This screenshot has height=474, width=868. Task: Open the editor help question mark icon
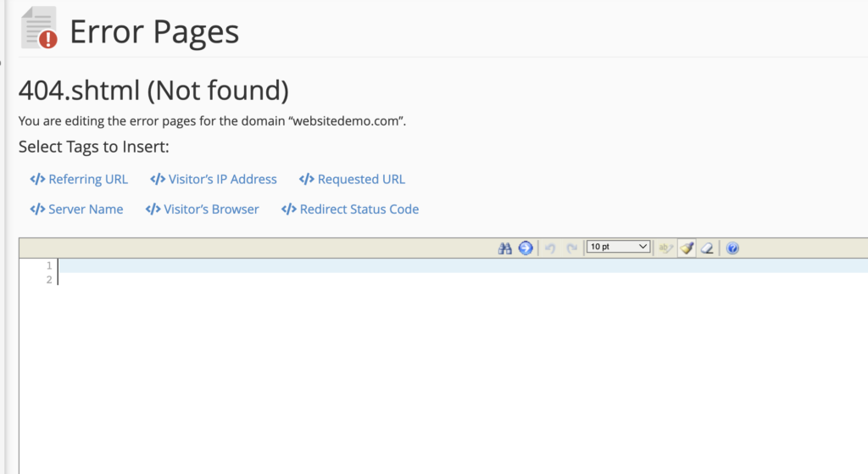click(732, 248)
